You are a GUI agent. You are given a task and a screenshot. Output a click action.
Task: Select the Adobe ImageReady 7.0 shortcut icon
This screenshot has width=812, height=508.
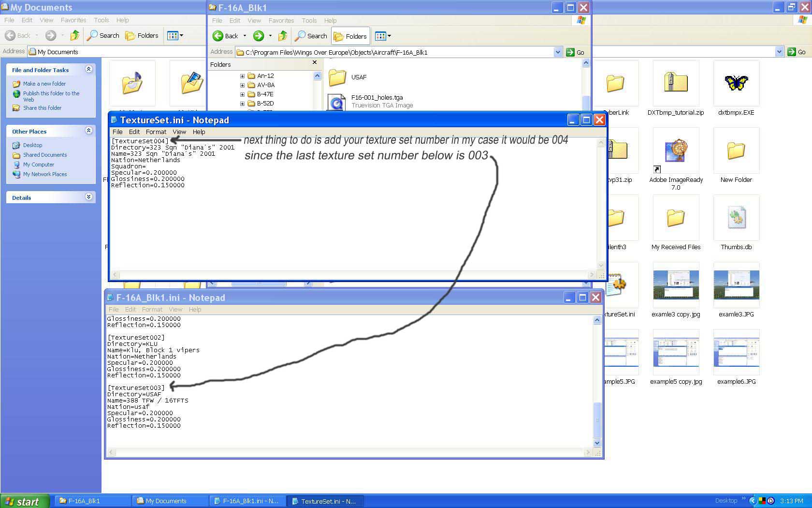pyautogui.click(x=676, y=150)
